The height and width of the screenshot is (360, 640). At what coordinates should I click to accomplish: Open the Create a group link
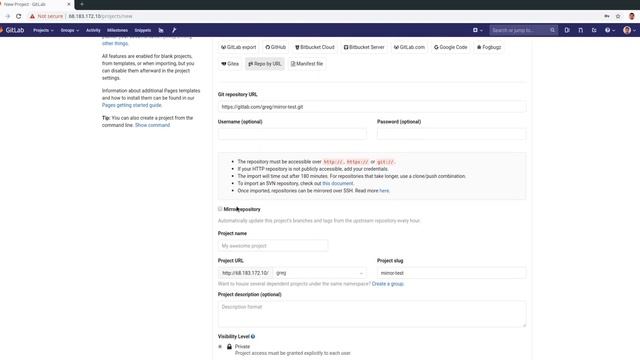[x=387, y=284]
